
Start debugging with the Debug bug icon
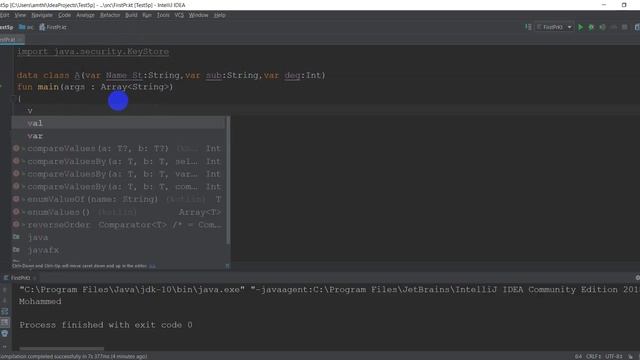(591, 27)
